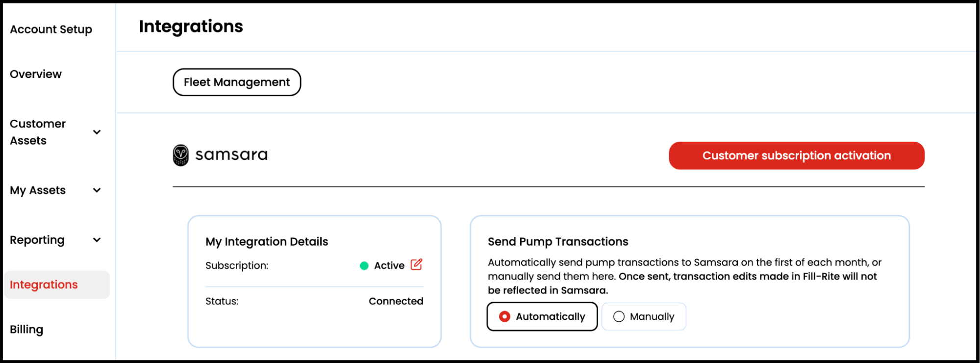Image resolution: width=980 pixels, height=363 pixels.
Task: Click the edit subscription pencil icon
Action: tap(416, 265)
